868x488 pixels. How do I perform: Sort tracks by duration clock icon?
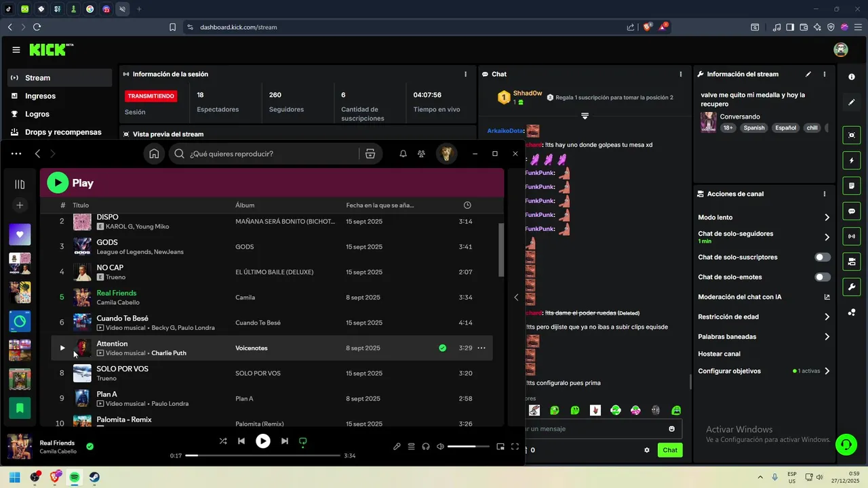click(467, 205)
